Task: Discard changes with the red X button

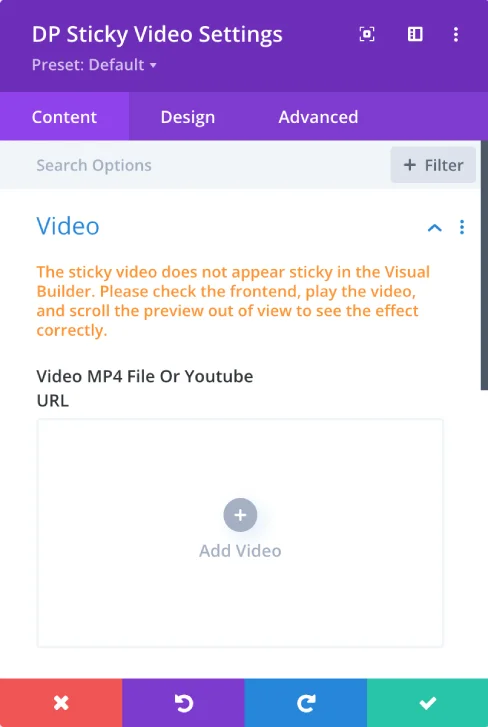Action: pyautogui.click(x=61, y=703)
